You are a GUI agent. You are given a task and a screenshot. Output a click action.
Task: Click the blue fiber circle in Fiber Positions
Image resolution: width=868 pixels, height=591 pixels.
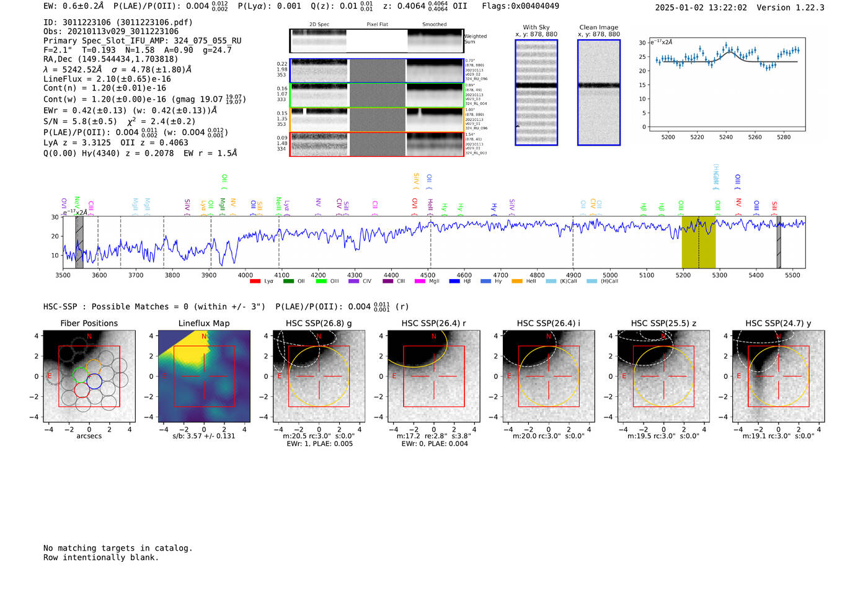tap(94, 381)
